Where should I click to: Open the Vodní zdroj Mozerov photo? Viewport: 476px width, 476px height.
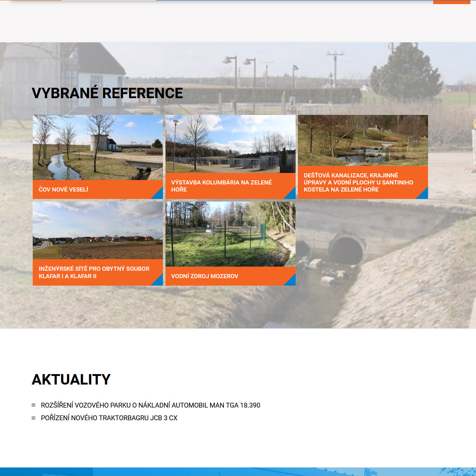point(231,234)
